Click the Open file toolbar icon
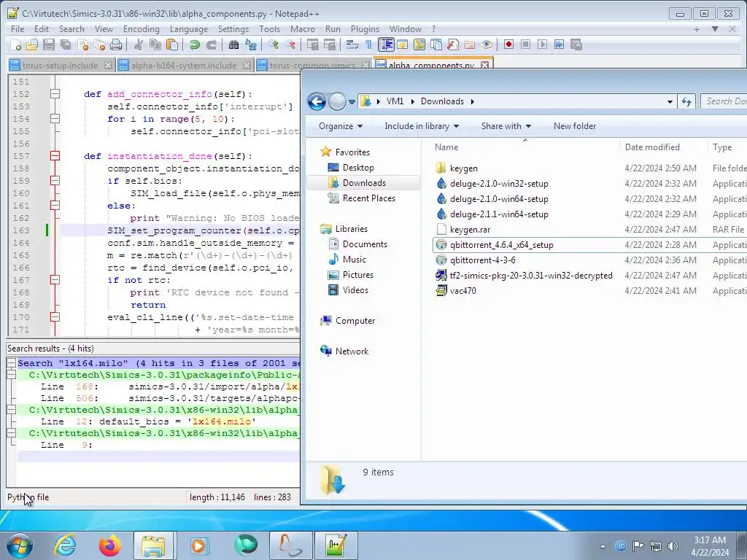The height and width of the screenshot is (560, 747). coord(32,44)
